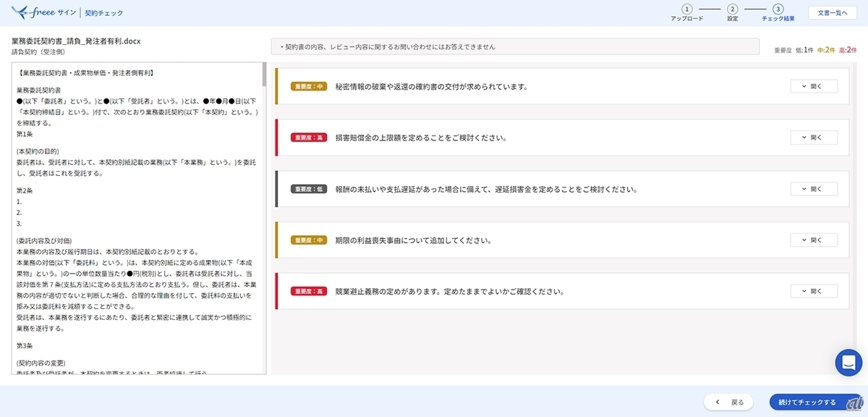Click the notice about お問い合わせ banner
The height and width of the screenshot is (417, 868).
515,46
